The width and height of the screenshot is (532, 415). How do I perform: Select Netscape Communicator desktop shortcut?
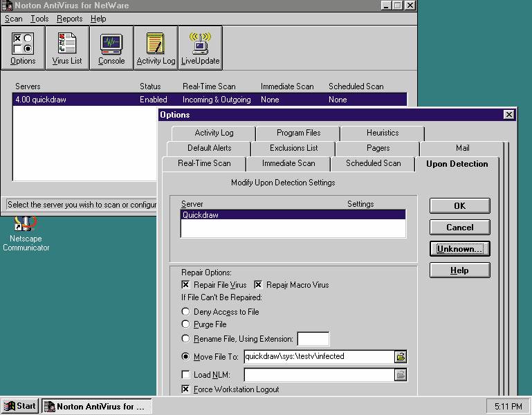point(26,234)
